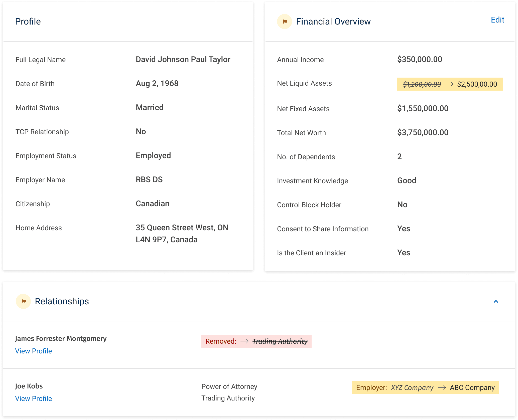Click the struck-through $1,200,00.00 old value
The width and height of the screenshot is (518, 420).
(422, 84)
